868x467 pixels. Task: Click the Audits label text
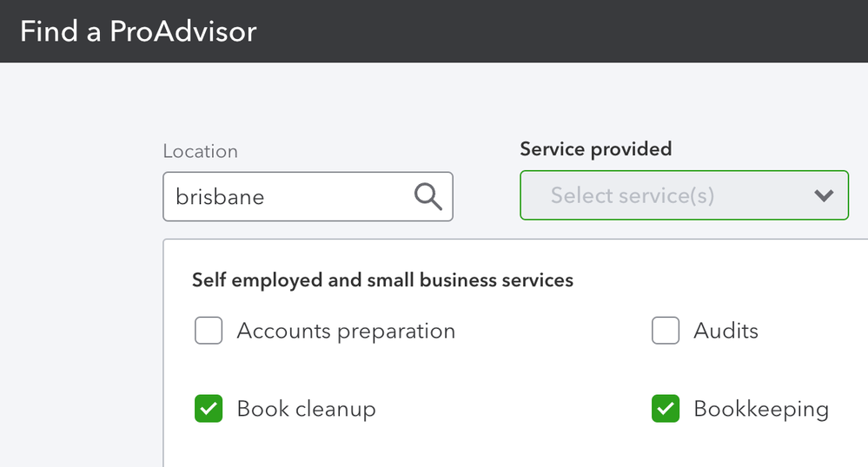(726, 331)
